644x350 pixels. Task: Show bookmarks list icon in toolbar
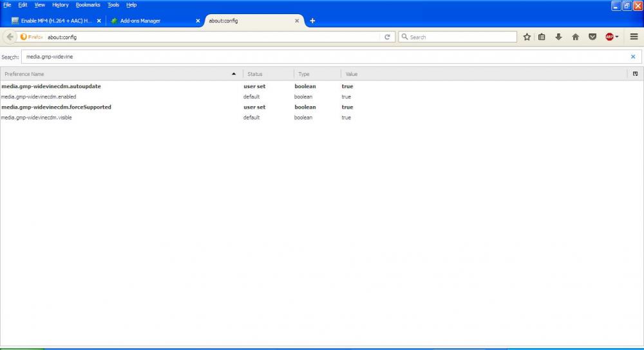pos(542,37)
